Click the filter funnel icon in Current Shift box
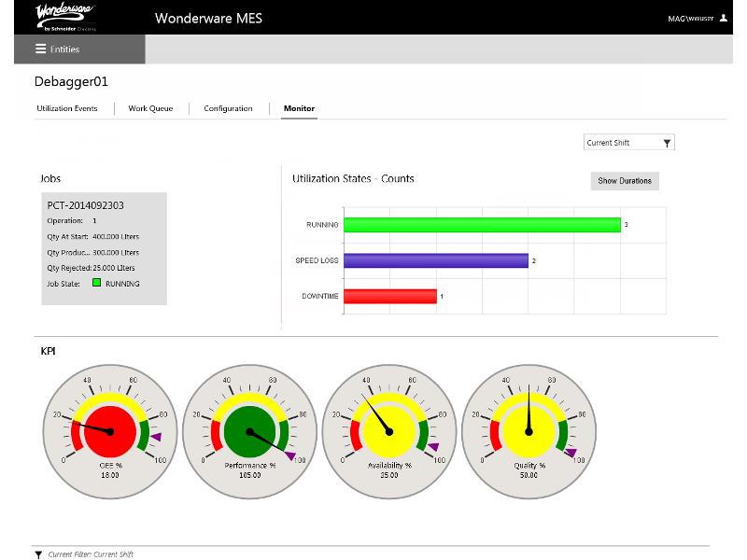The width and height of the screenshot is (747, 560). (x=667, y=143)
